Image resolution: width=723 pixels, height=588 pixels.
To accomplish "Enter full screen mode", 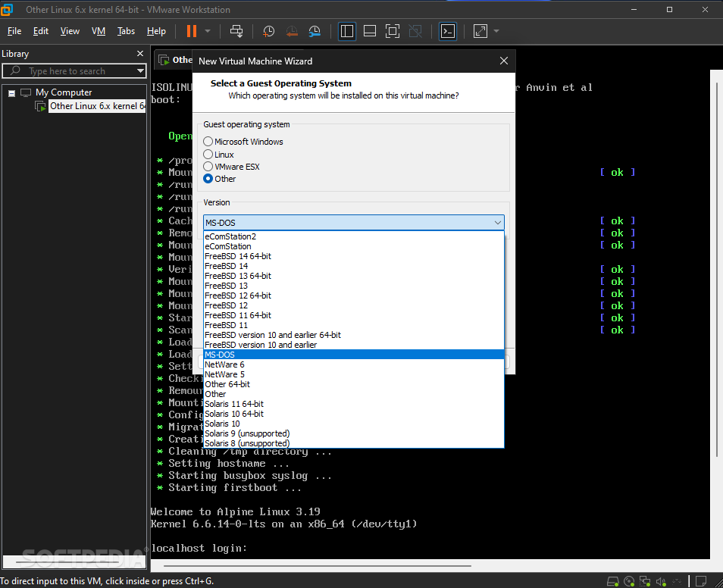I will 393,31.
